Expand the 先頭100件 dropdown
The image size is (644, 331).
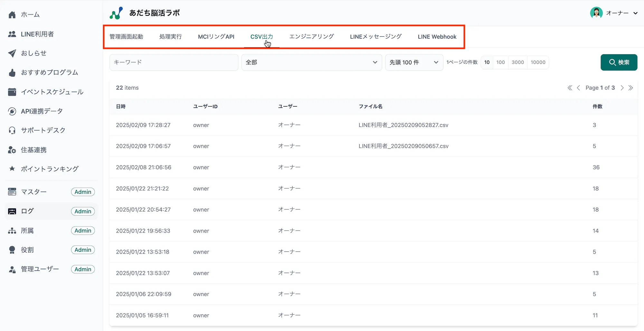[x=414, y=62]
